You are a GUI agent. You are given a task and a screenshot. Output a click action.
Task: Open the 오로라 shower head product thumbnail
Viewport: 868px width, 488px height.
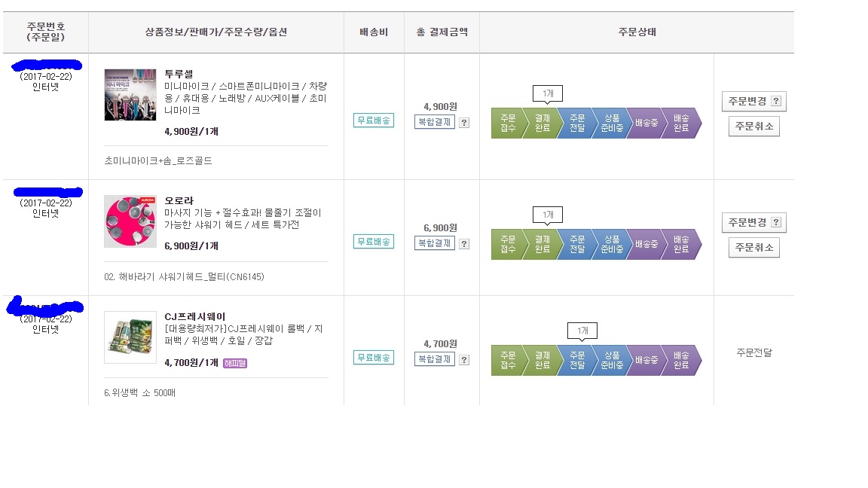pos(130,221)
